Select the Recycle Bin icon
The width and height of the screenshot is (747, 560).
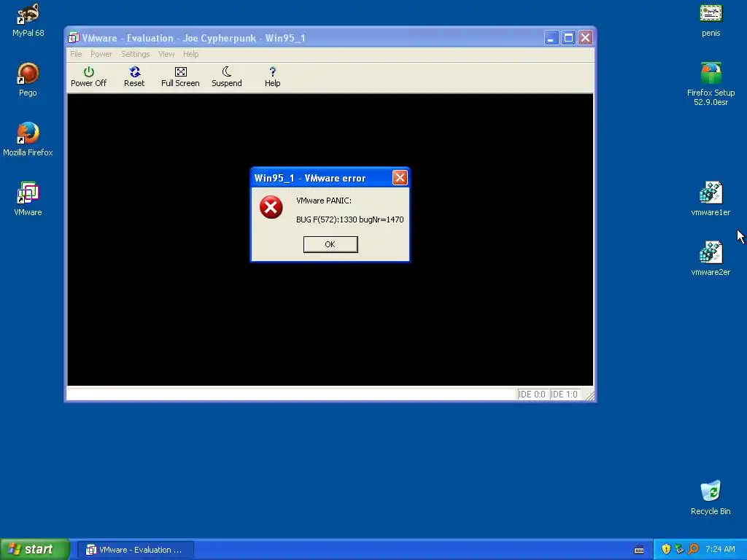tap(711, 497)
